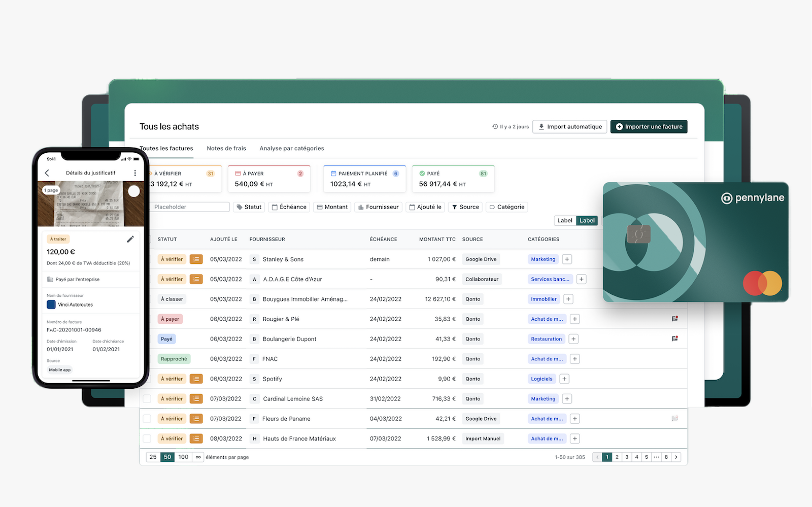Click the download icon on Import automatique
This screenshot has width=812, height=507.
click(x=542, y=126)
